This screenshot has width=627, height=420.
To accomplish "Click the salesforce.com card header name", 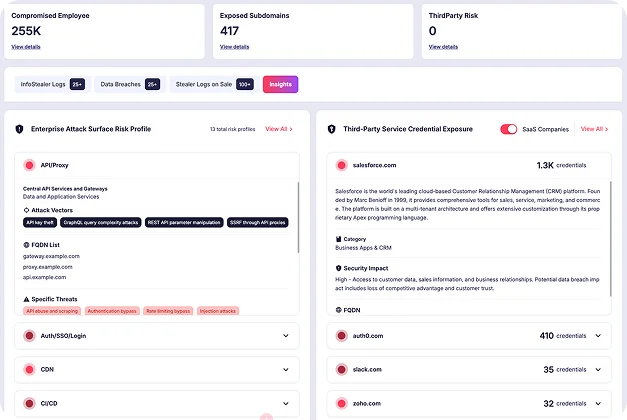I will pos(374,165).
